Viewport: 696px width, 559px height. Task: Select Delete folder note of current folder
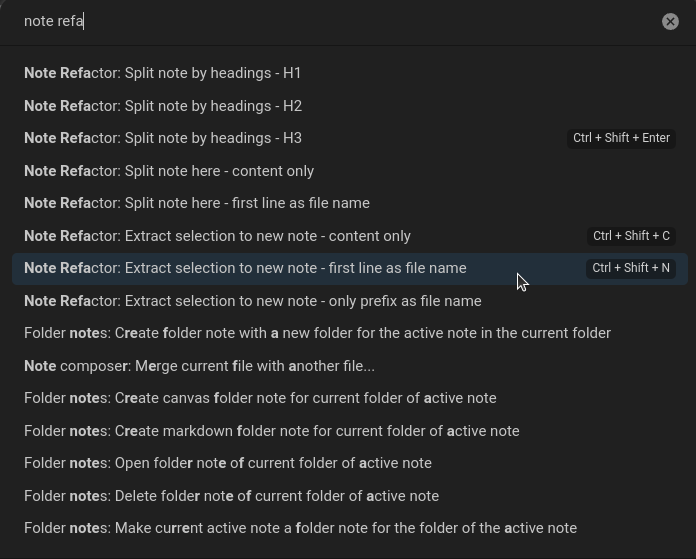(x=231, y=496)
